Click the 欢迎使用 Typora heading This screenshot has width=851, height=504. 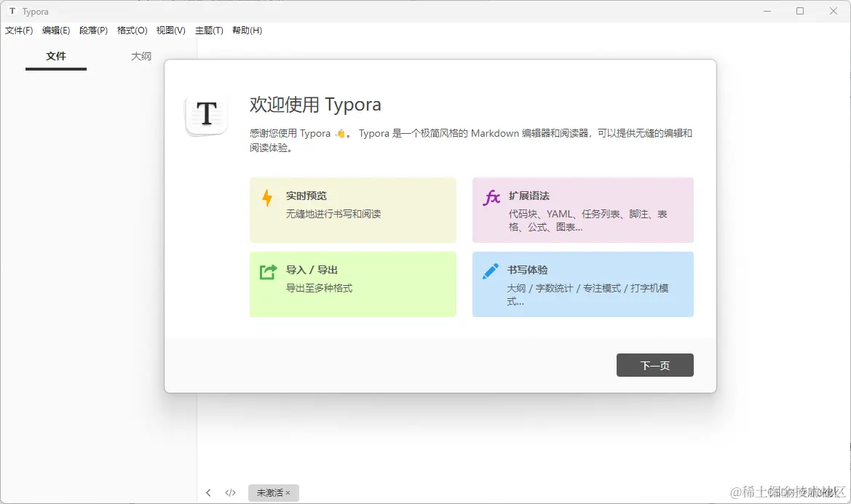click(x=315, y=105)
